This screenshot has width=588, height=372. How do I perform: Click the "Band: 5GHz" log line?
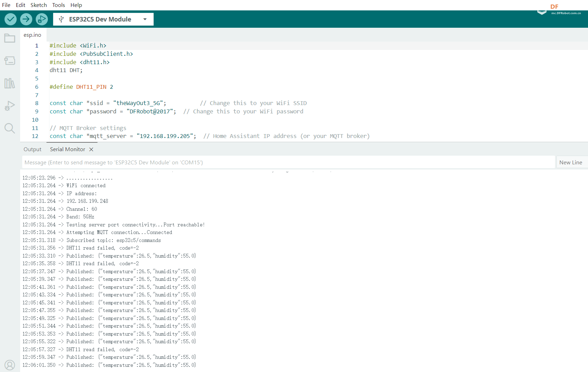(59, 217)
